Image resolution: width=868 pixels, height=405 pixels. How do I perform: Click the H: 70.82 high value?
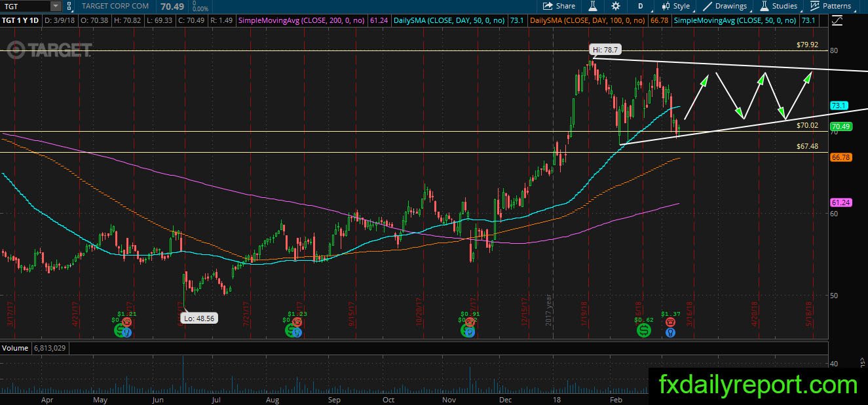[x=126, y=21]
